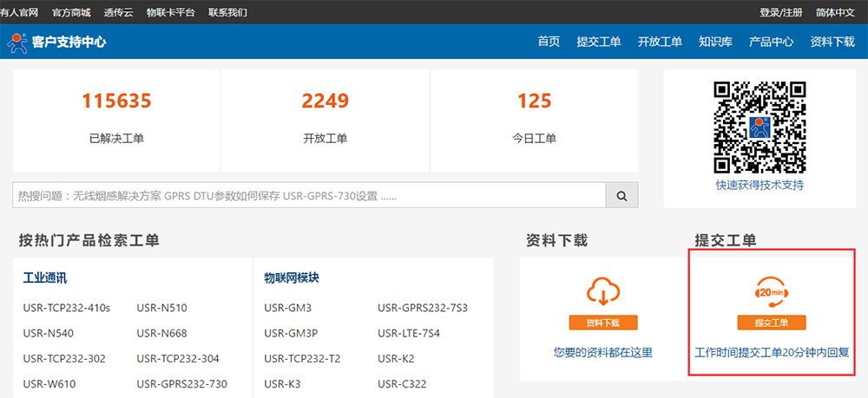Viewport: 868px width, 398px height.
Task: Open the USR-GM3 module link
Action: pyautogui.click(x=287, y=308)
